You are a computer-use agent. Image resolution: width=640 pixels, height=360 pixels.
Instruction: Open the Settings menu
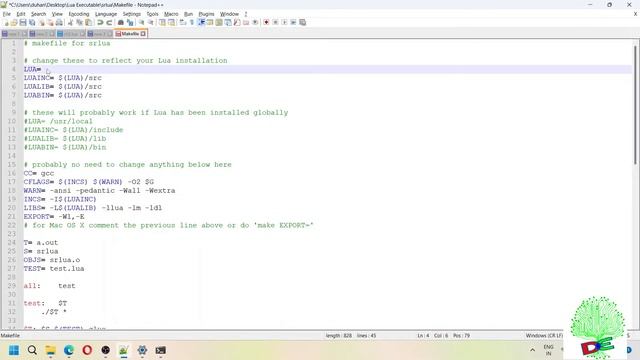pos(131,14)
